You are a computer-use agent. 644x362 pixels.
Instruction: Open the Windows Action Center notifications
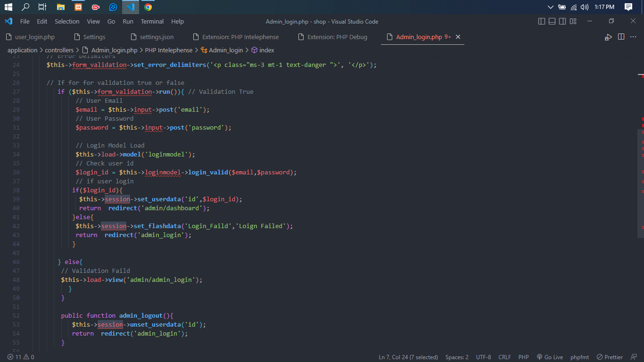click(x=628, y=7)
